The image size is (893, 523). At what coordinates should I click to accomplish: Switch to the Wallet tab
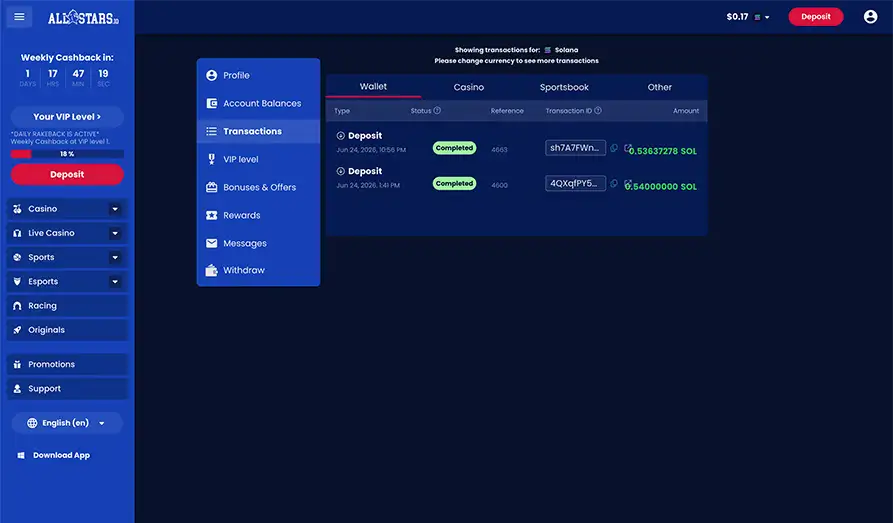(x=373, y=87)
